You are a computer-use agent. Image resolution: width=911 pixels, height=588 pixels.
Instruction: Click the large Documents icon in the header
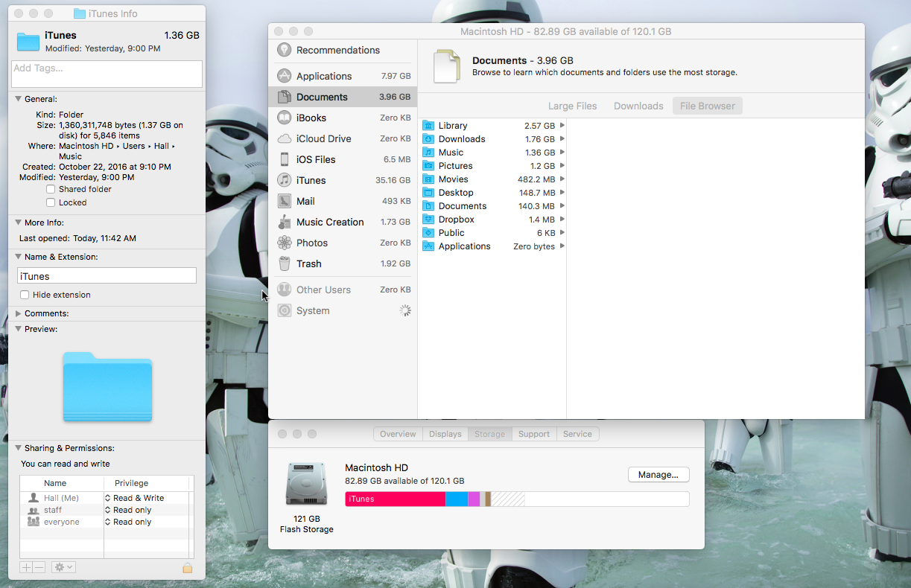pos(447,66)
